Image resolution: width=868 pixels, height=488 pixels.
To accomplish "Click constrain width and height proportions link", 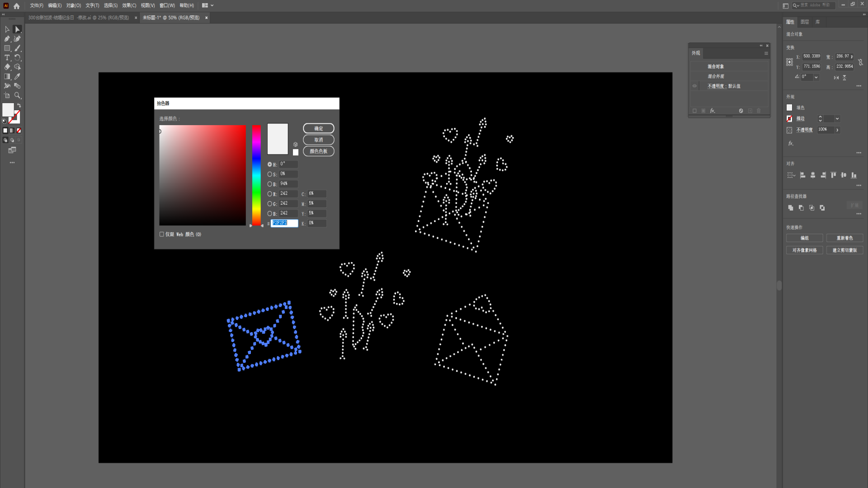I will [x=860, y=62].
